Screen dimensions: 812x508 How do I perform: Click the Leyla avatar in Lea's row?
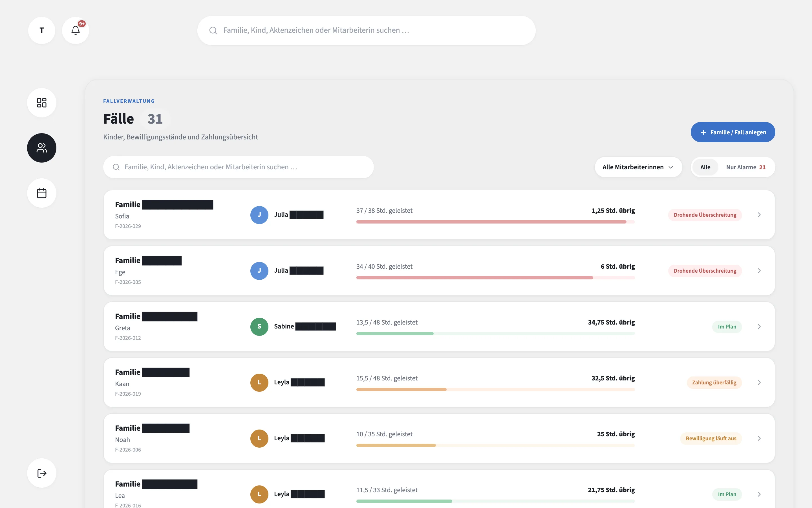(259, 494)
